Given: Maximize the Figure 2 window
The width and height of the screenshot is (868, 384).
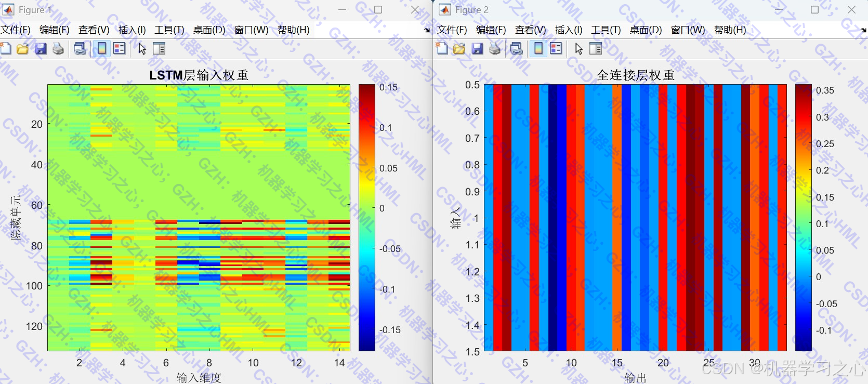Looking at the screenshot, I should (x=815, y=10).
